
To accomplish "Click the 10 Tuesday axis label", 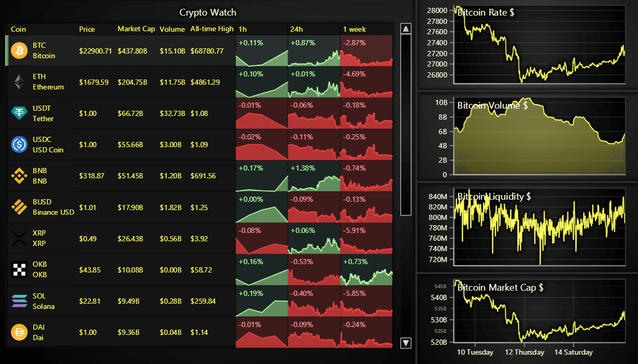I will point(475,352).
